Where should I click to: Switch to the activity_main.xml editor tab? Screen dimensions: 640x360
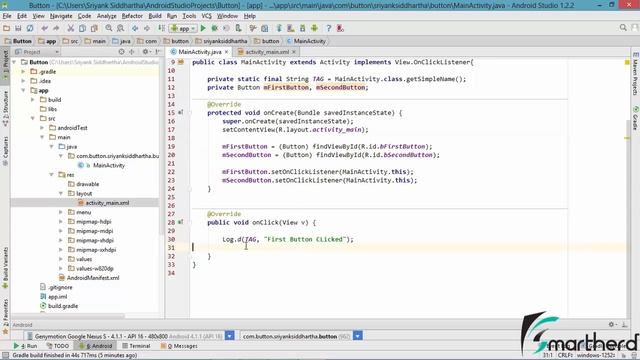point(267,52)
